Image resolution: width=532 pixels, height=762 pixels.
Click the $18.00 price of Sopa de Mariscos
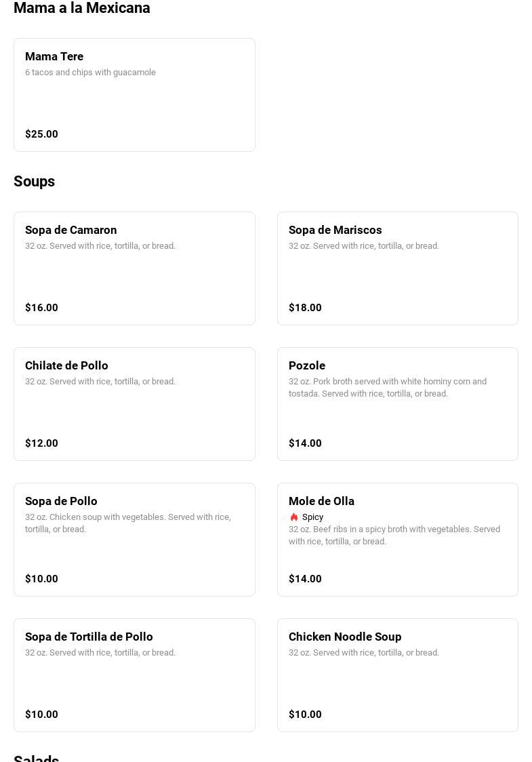(x=305, y=308)
